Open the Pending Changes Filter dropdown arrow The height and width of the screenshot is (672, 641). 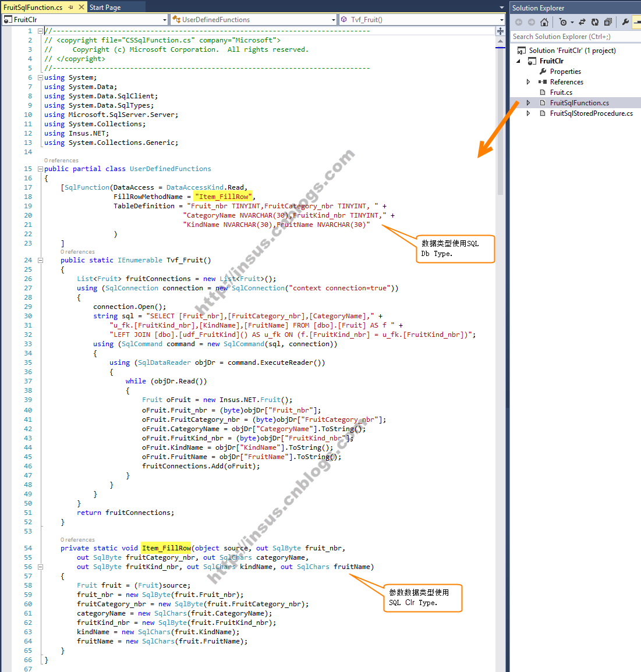coord(572,22)
